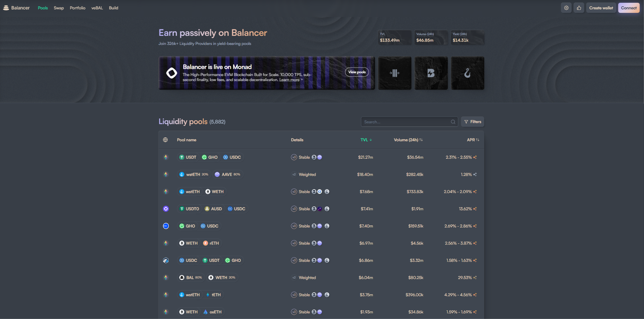Click the 4.29% - 4.56% APR value
The width and height of the screenshot is (644, 319).
pos(458,295)
